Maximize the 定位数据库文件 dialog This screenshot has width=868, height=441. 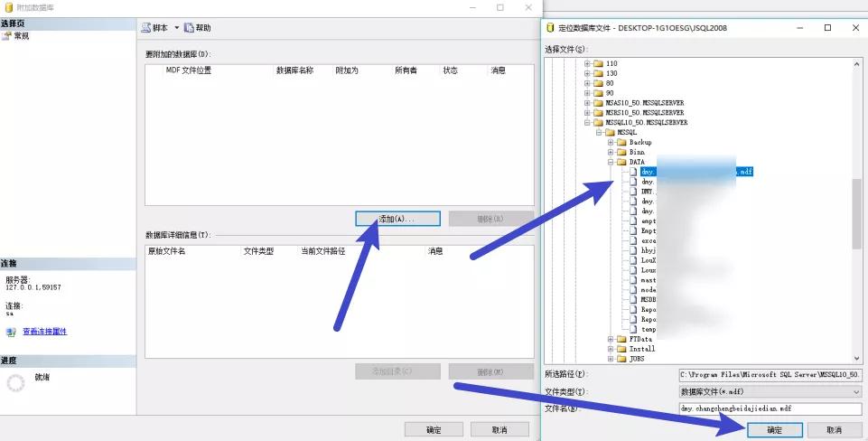(x=827, y=28)
